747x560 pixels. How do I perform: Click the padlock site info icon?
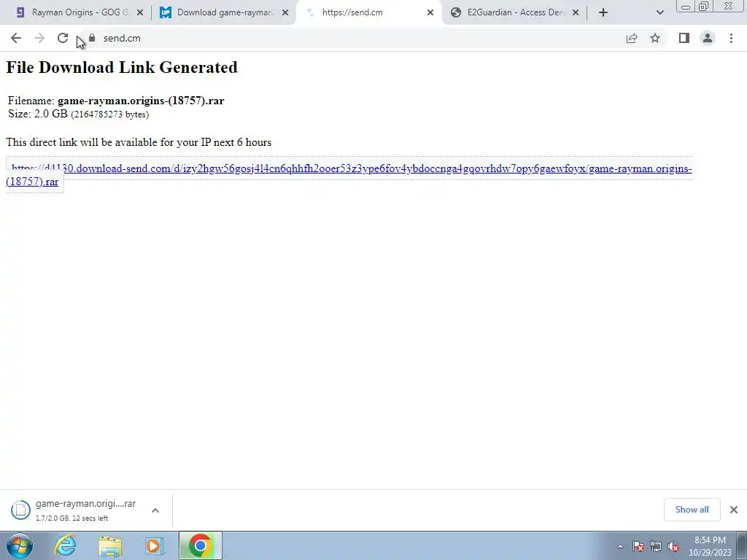coord(92,38)
